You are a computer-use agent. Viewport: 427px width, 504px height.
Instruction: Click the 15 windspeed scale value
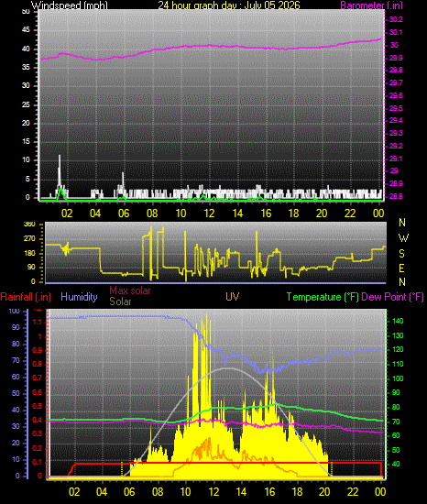[26, 142]
